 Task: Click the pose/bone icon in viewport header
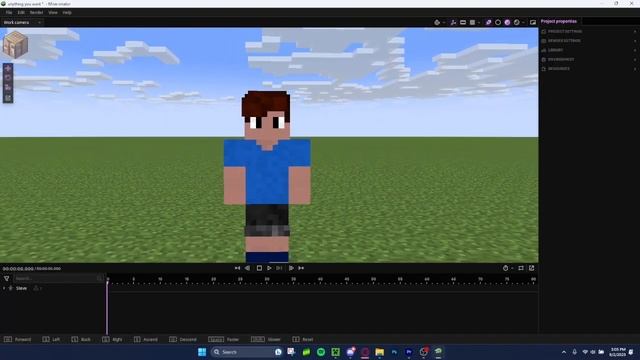pos(453,22)
